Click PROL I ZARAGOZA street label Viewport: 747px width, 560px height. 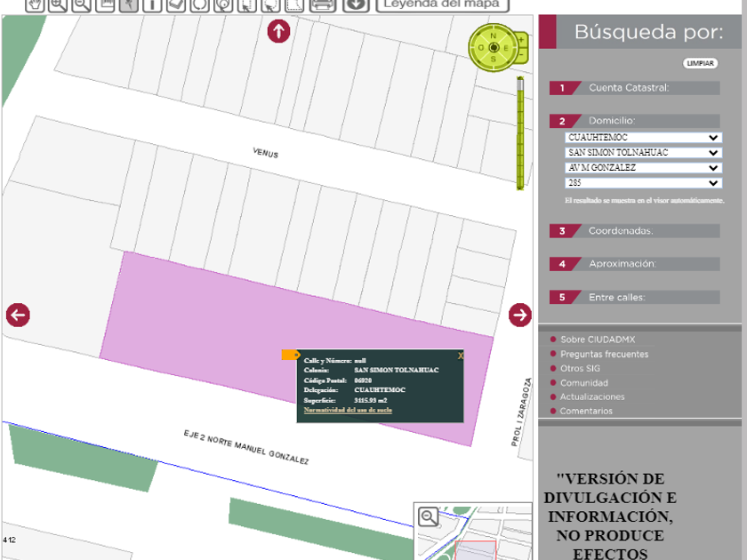click(x=521, y=412)
